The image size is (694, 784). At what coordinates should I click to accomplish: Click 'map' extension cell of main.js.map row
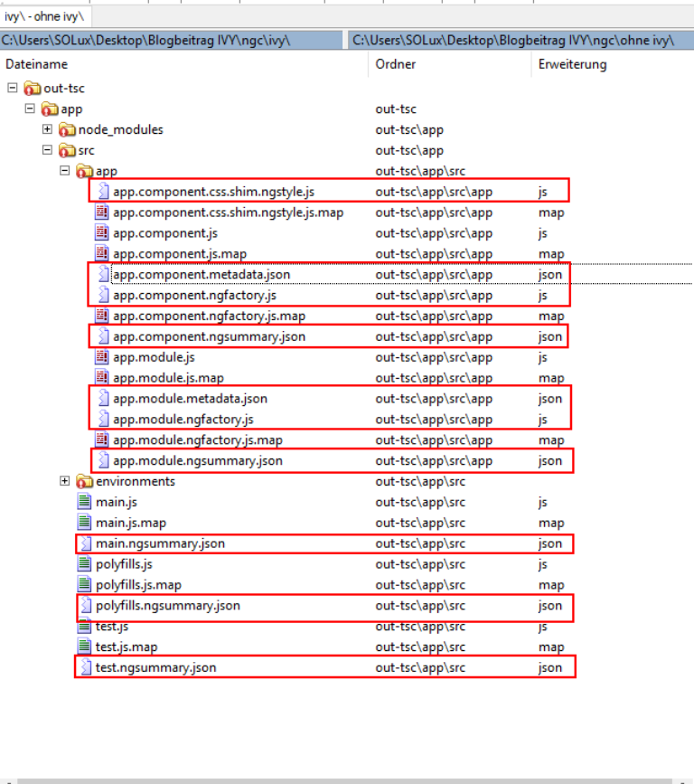[551, 523]
